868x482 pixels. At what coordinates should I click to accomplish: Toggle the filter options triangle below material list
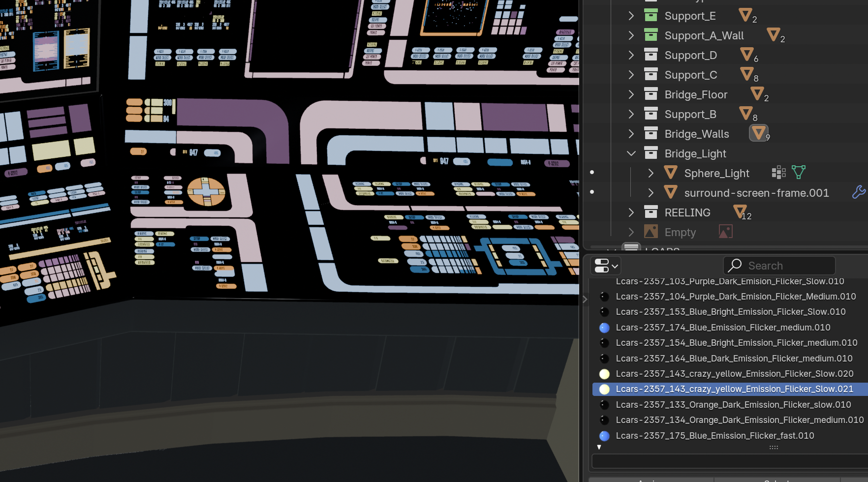coord(599,447)
